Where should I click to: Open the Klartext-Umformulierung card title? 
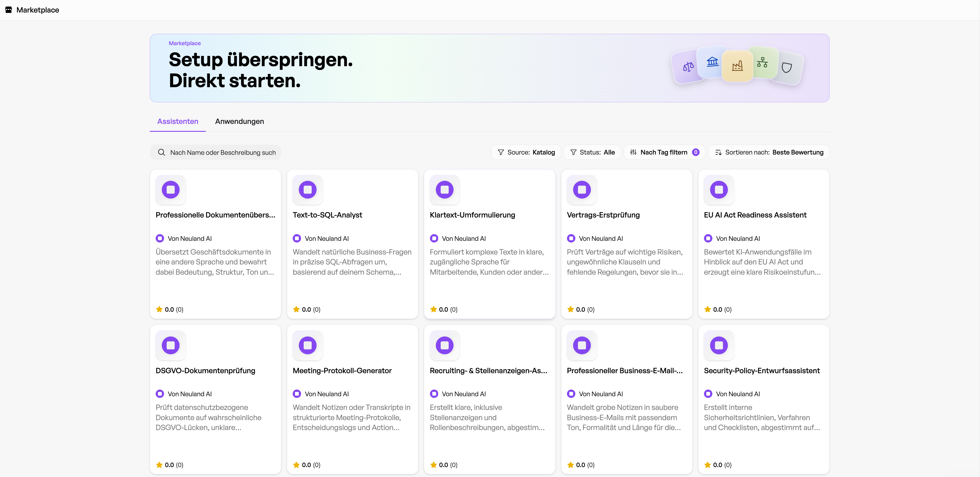point(472,215)
